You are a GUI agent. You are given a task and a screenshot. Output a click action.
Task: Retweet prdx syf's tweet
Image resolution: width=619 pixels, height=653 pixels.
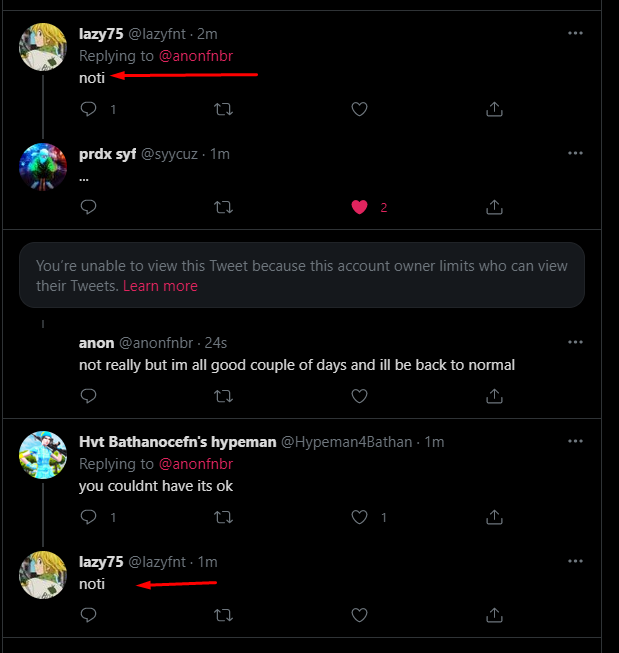[x=224, y=207]
